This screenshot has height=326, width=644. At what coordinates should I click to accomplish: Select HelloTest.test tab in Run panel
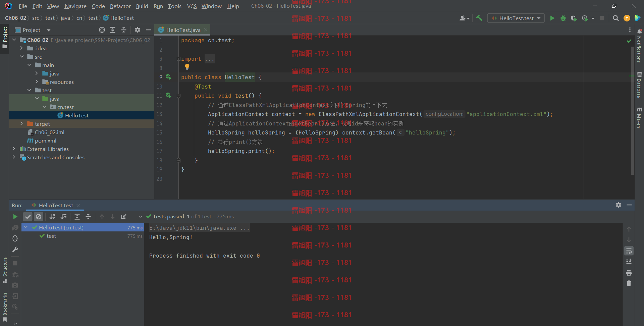[56, 205]
